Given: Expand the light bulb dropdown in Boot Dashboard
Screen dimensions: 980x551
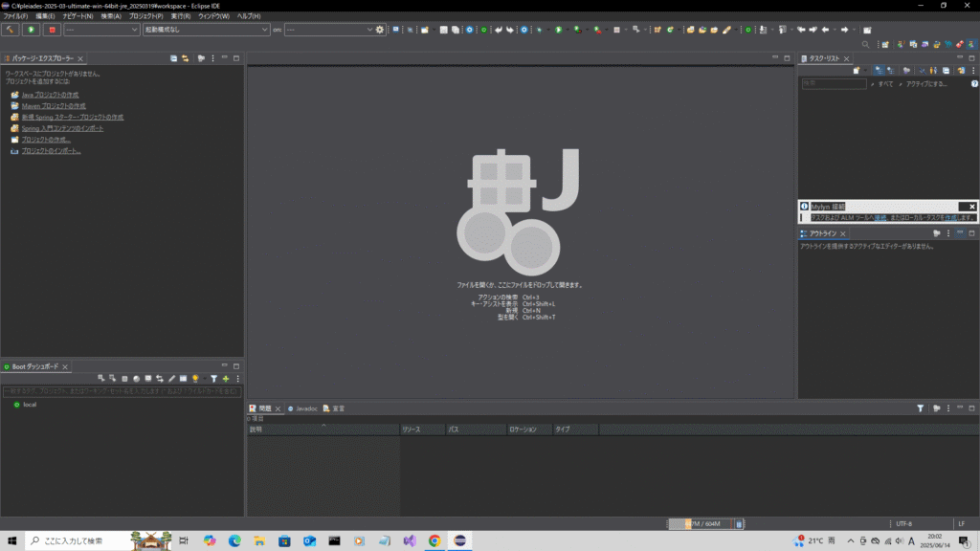Looking at the screenshot, I should [x=204, y=379].
